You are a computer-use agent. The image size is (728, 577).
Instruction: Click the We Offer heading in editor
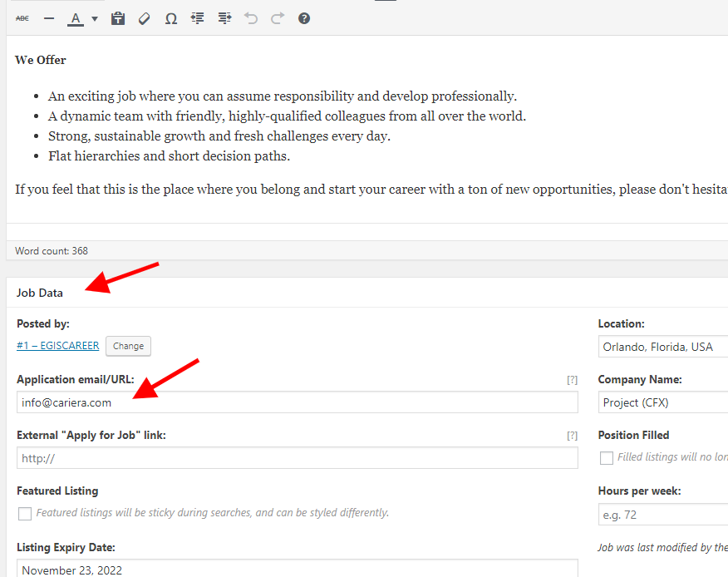pos(41,60)
